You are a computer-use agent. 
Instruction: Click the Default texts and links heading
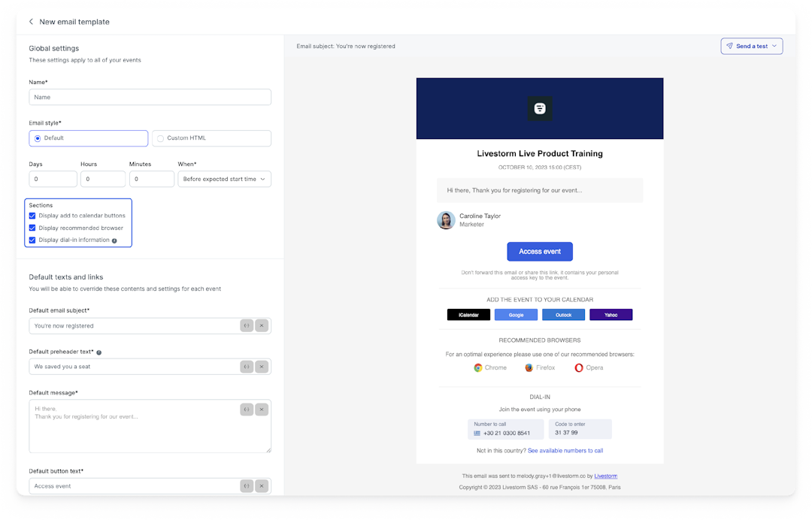65,277
